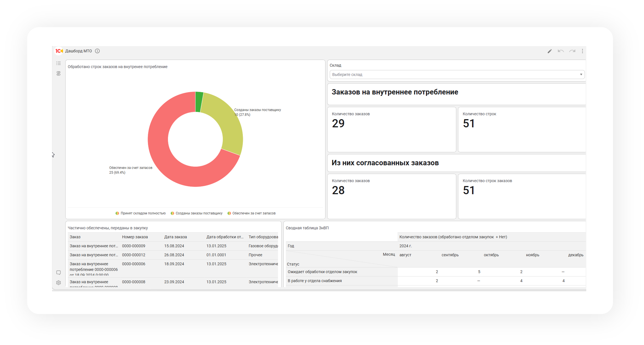Image resolution: width=644 pixels, height=345 pixels.
Task: Toggle legend item Обеспечен за счет запасов
Action: 252,213
